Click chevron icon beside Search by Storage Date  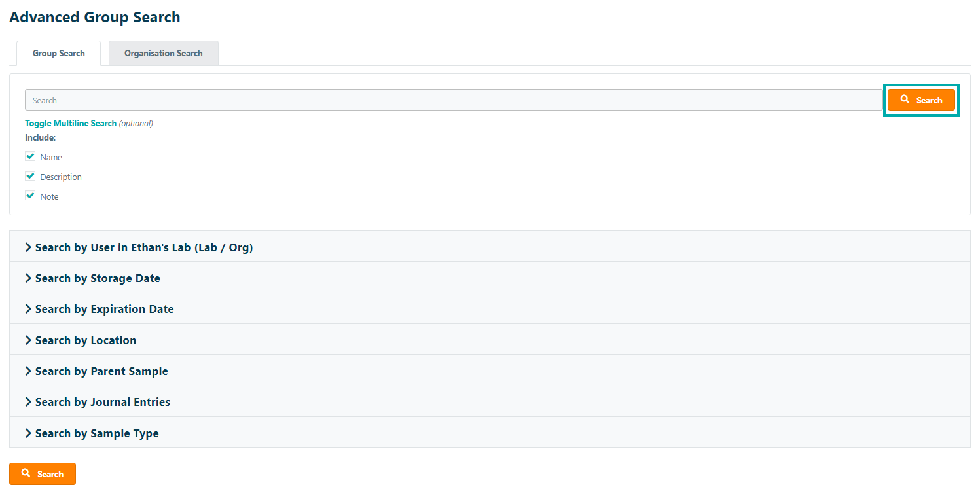click(x=28, y=278)
